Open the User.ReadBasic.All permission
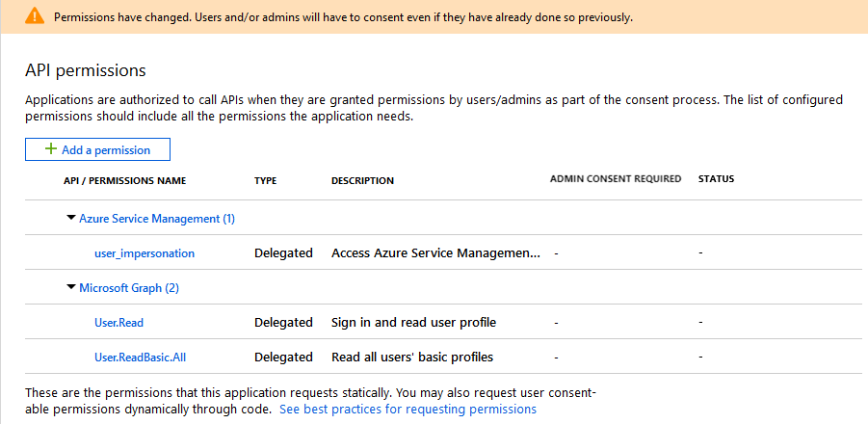Image resolution: width=868 pixels, height=424 pixels. pyautogui.click(x=140, y=358)
